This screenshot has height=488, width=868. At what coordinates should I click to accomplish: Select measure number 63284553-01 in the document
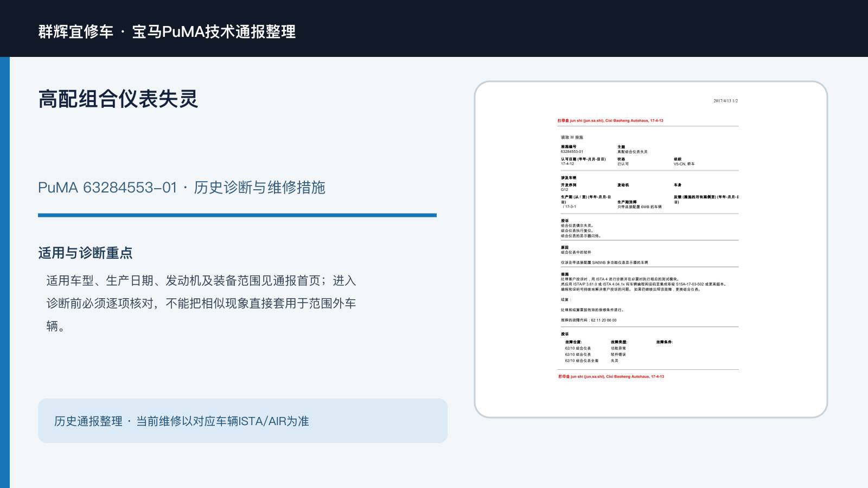pyautogui.click(x=572, y=152)
